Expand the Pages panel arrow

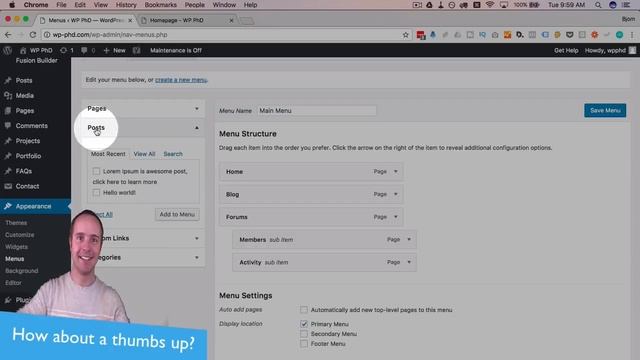(x=197, y=109)
